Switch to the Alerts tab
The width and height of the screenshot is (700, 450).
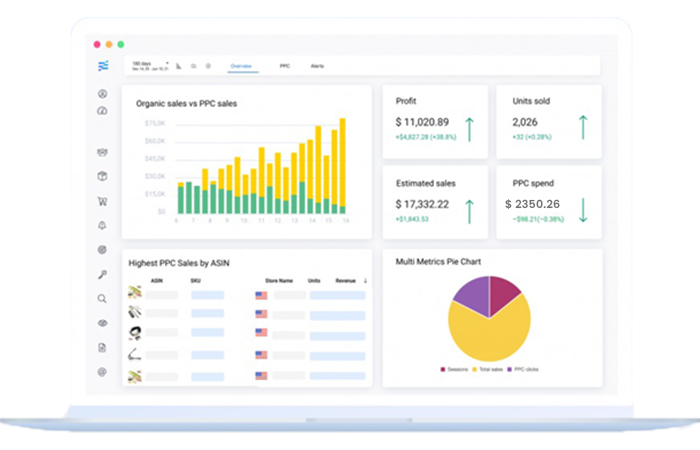coord(317,66)
